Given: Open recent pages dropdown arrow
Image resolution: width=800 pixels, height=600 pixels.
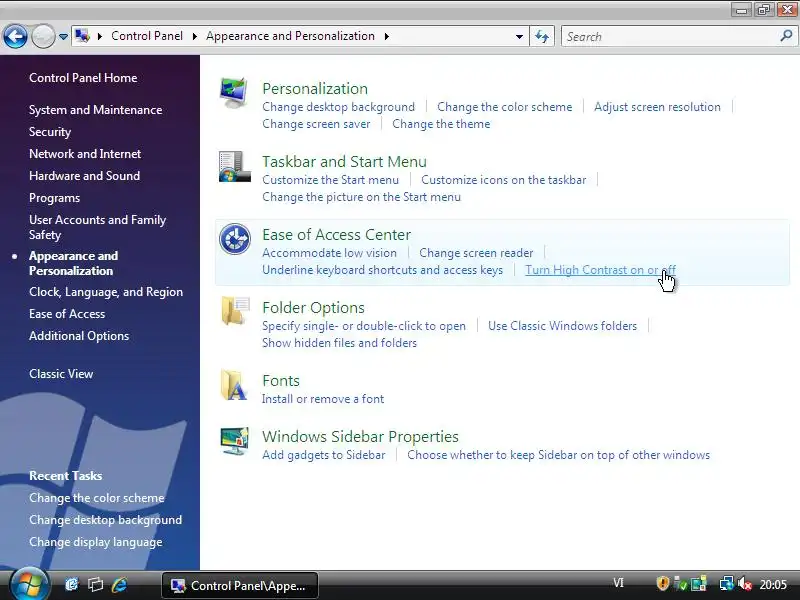Looking at the screenshot, I should click(63, 37).
